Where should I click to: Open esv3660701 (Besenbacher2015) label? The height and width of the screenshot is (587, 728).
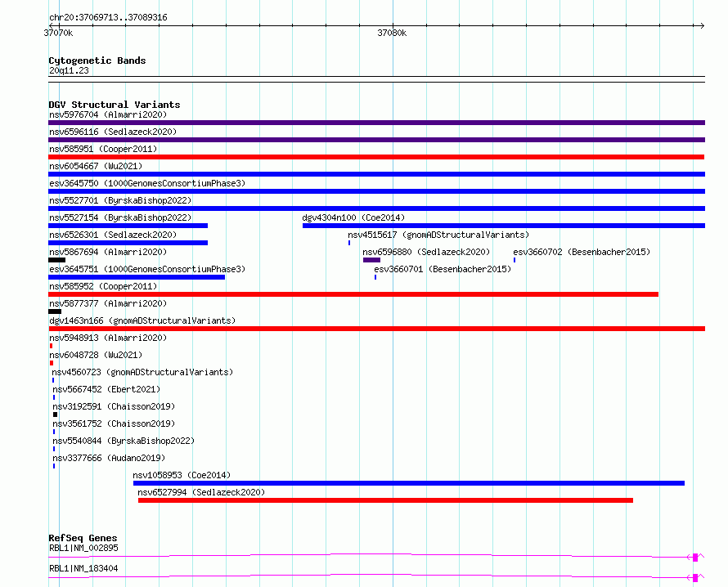click(443, 269)
